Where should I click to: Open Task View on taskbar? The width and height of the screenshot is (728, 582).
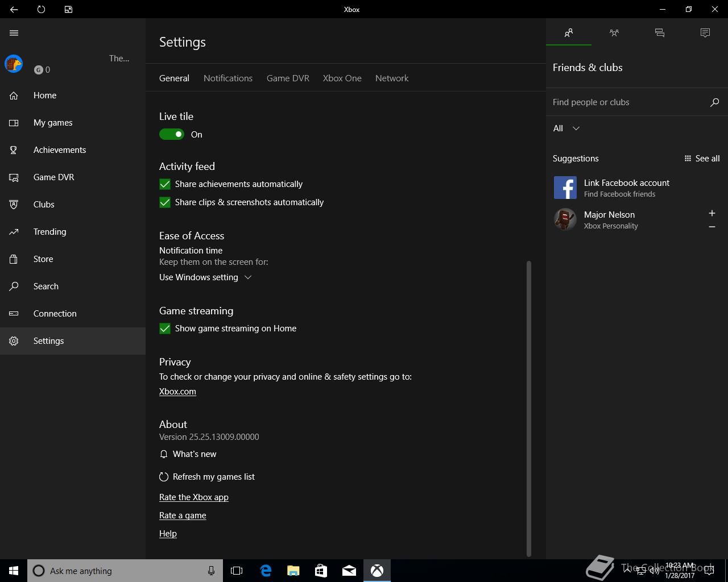coord(237,571)
